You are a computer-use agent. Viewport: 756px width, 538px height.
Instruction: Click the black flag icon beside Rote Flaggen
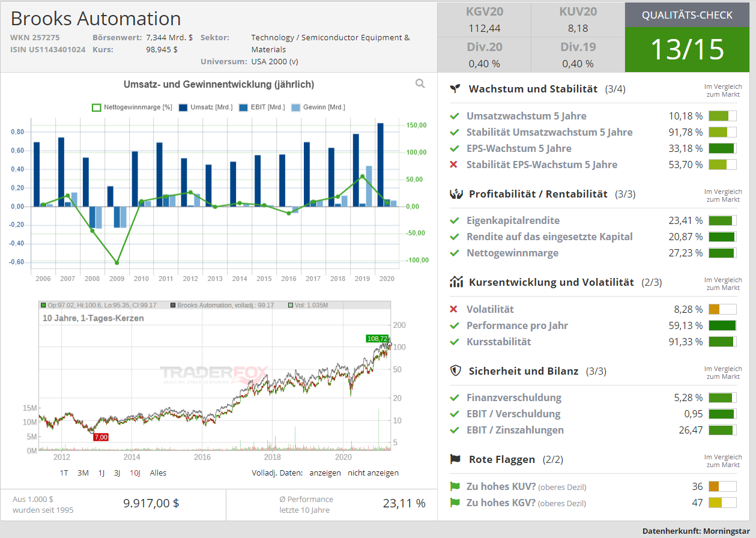456,459
